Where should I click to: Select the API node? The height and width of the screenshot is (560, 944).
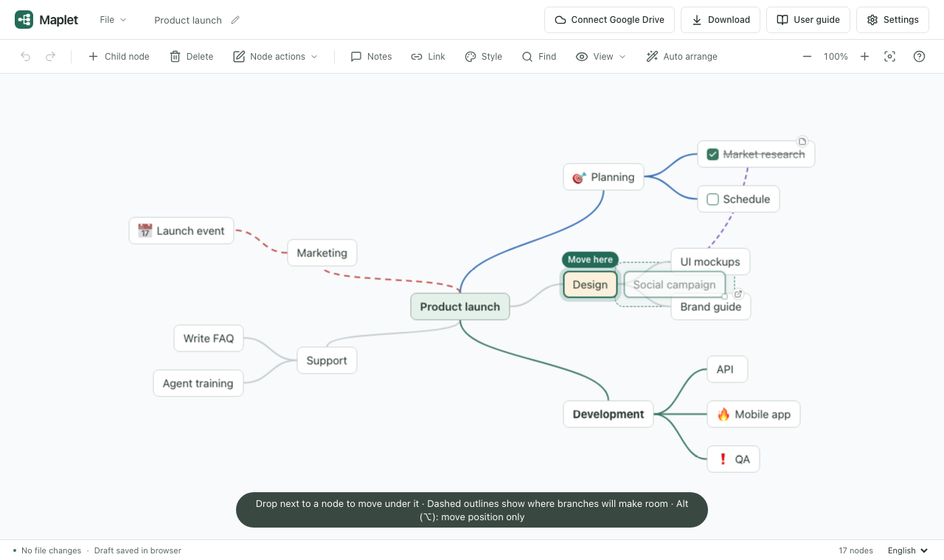tap(727, 369)
